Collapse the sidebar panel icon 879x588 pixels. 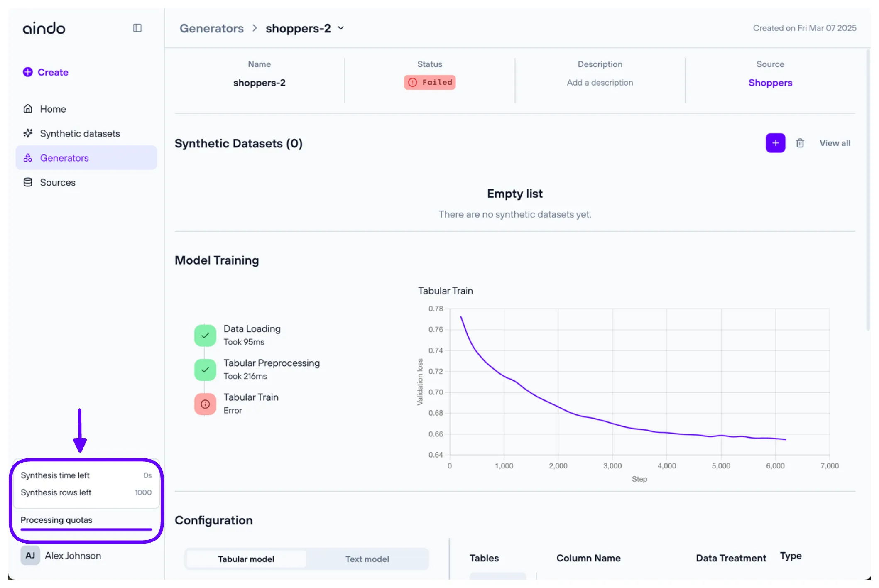[x=137, y=28]
